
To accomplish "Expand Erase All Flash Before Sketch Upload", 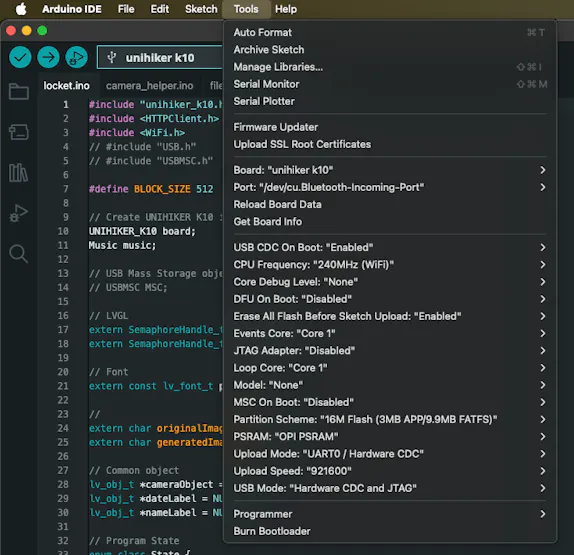I will click(390, 316).
